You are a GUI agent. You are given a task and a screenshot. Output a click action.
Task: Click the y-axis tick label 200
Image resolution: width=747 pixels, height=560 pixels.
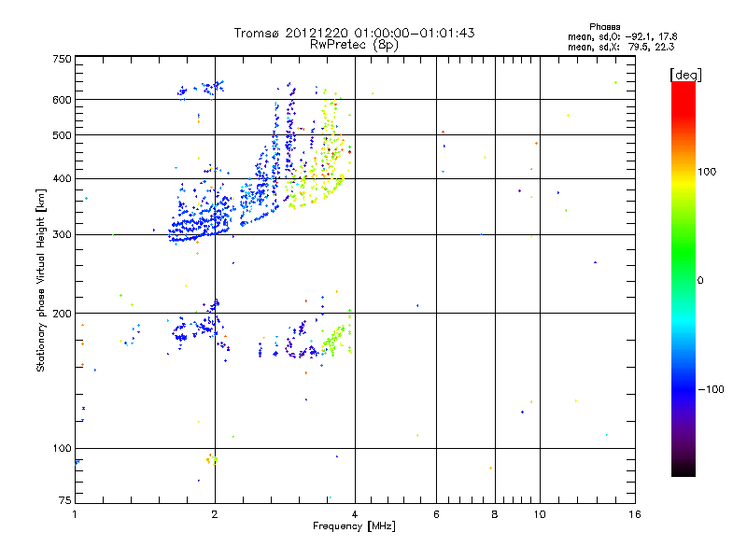coord(62,314)
